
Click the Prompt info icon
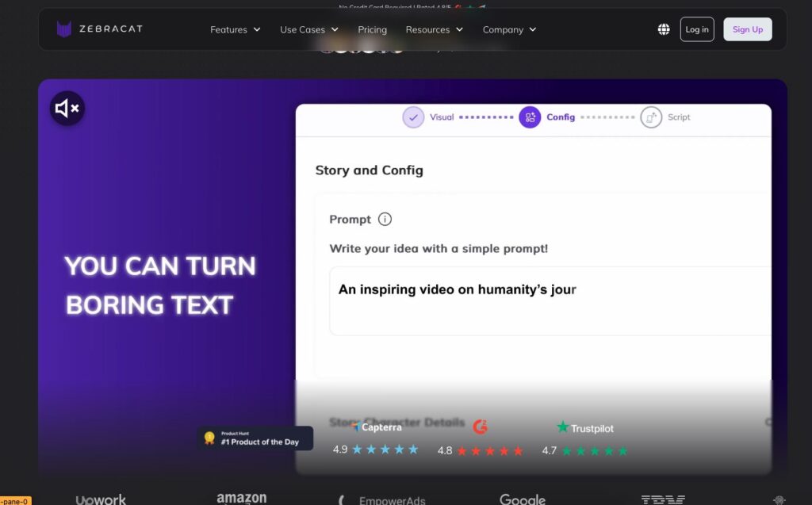(x=385, y=219)
